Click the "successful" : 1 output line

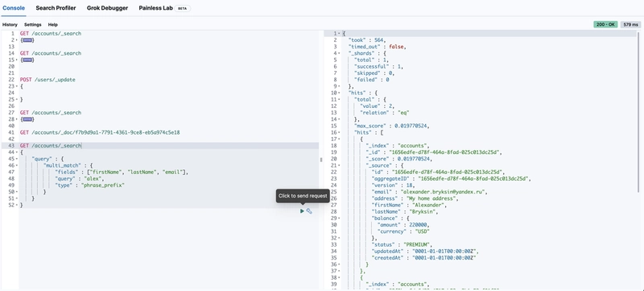pyautogui.click(x=378, y=66)
